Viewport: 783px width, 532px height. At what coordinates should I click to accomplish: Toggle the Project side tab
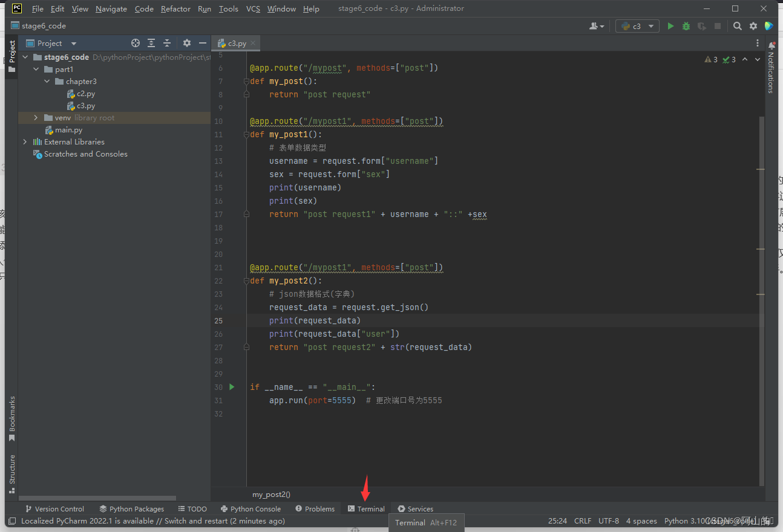pyautogui.click(x=11, y=57)
